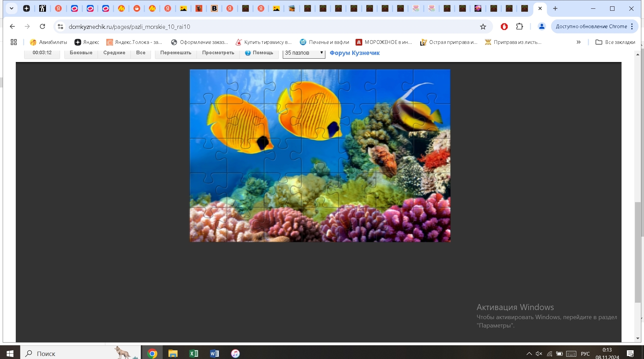Reload the page with the refresh icon
This screenshot has width=644, height=359.
[42, 26]
